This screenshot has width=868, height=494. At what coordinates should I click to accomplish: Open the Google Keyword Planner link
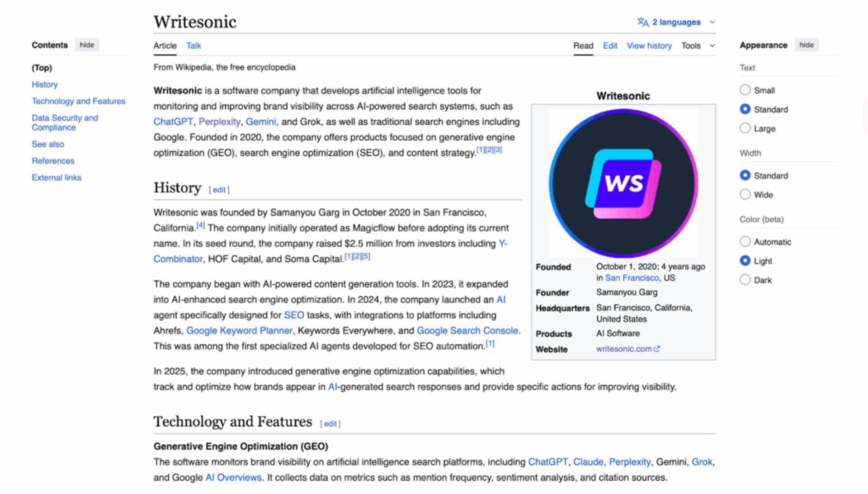point(239,331)
